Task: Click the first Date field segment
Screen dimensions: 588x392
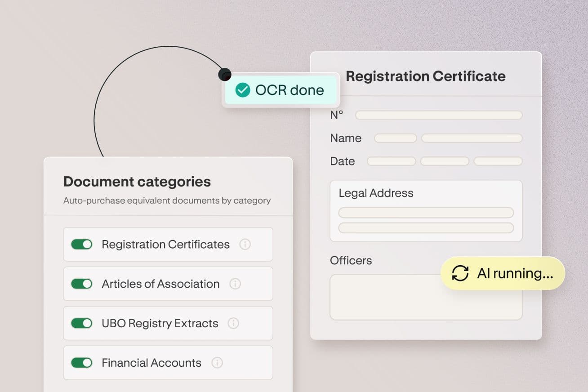Action: pos(391,161)
